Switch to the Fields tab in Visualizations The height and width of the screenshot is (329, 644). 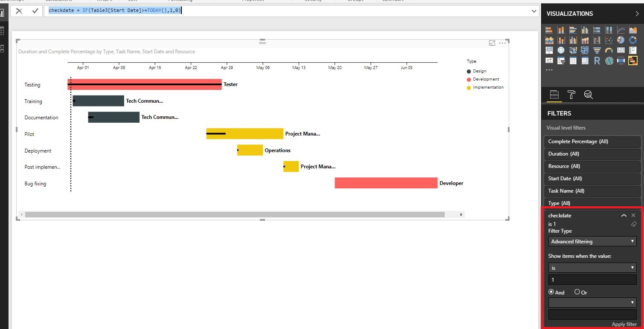554,95
